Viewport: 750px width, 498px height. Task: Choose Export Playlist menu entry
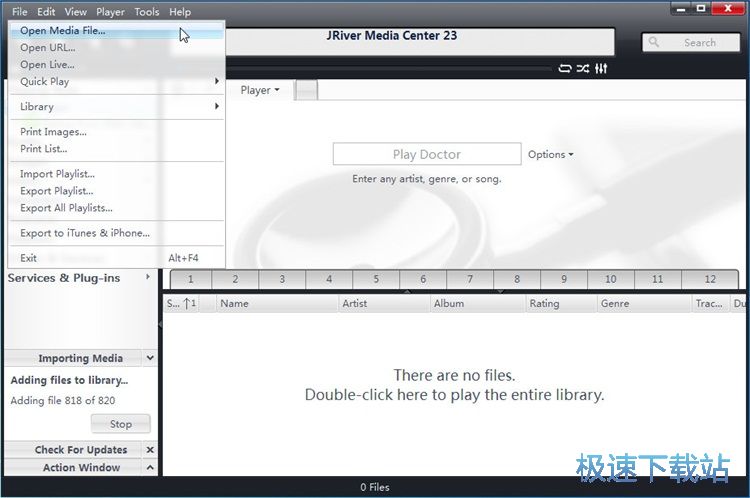point(117,191)
